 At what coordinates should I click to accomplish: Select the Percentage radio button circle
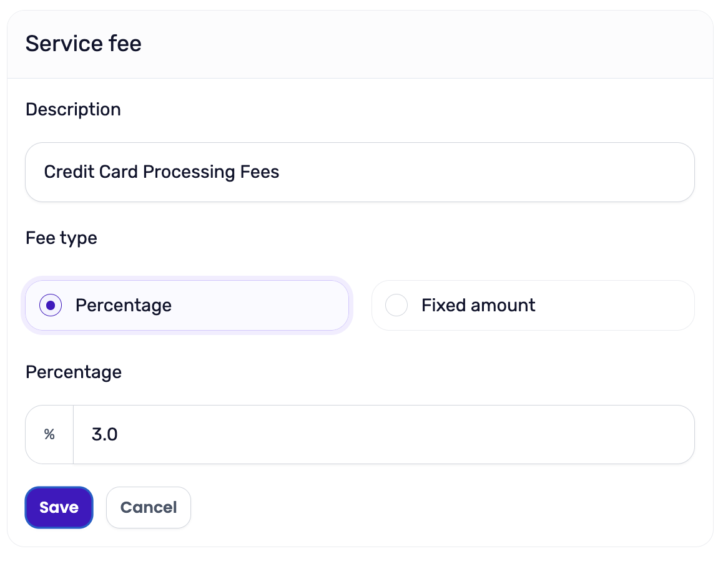point(51,306)
